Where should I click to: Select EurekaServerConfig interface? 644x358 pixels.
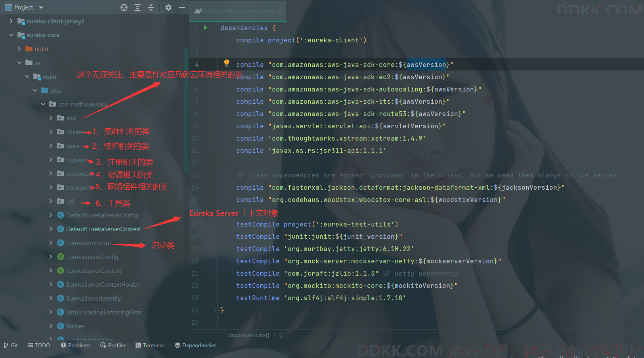tap(92, 257)
